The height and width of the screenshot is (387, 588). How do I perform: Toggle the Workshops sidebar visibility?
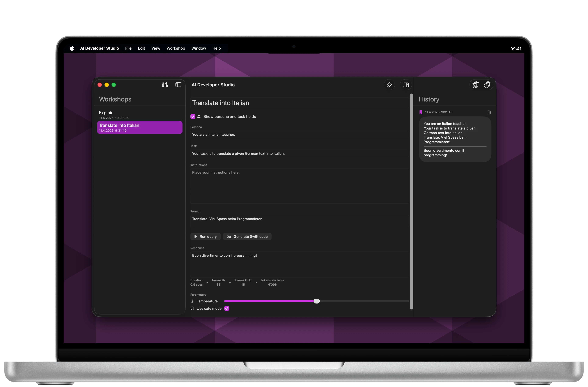[x=178, y=85]
